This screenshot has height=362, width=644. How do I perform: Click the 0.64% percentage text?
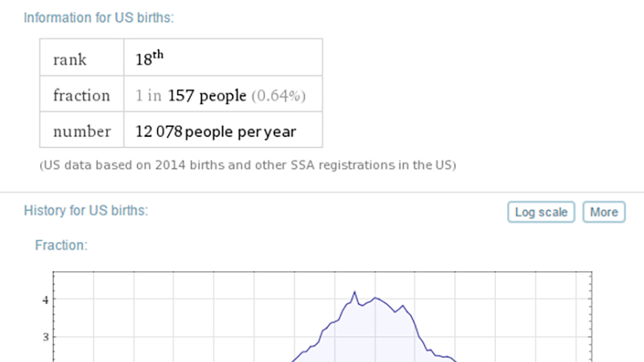coord(279,96)
